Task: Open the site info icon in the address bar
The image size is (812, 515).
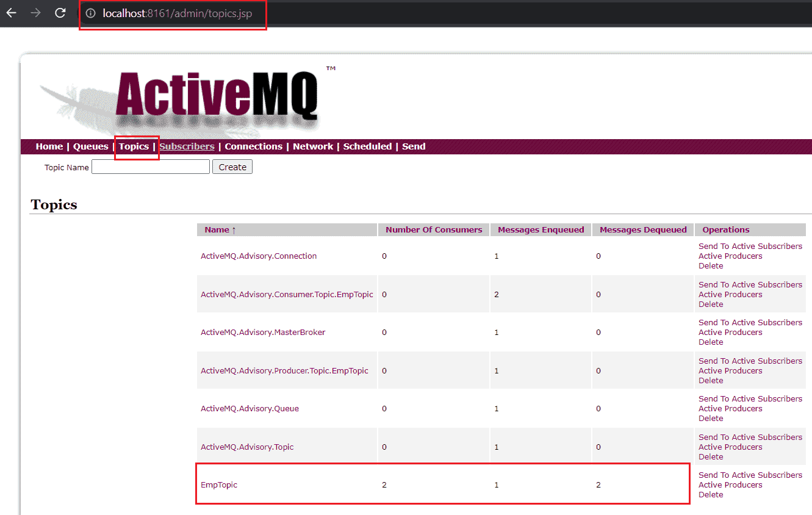Action: 90,13
